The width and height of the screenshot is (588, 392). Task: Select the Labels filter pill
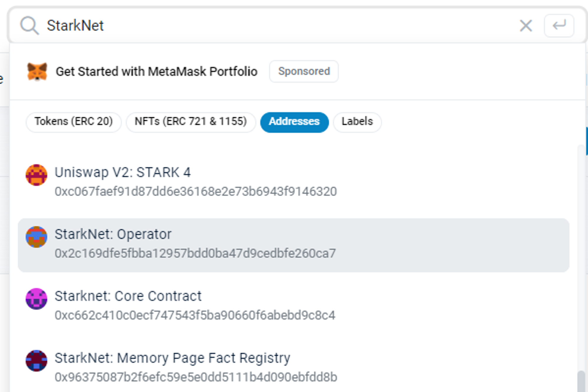357,122
